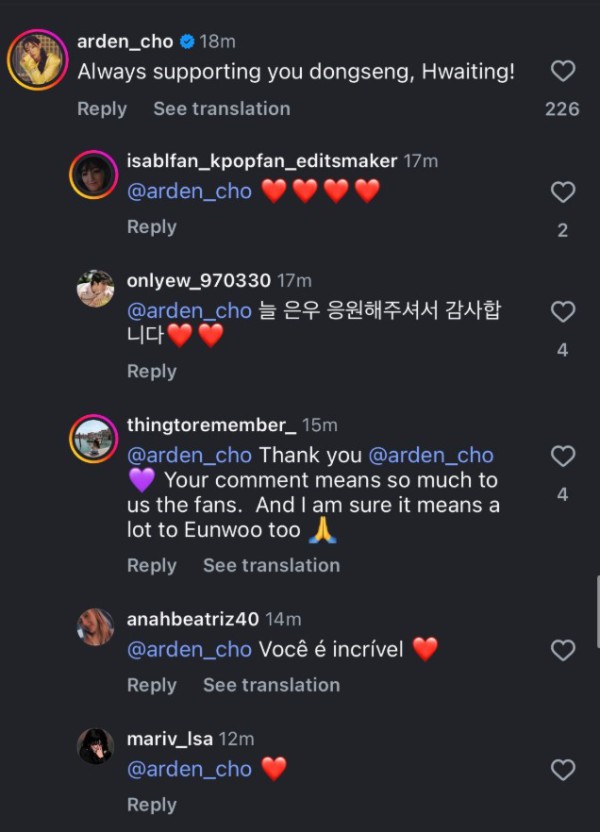Like onlyew_970330's Korean comment

[x=563, y=311]
